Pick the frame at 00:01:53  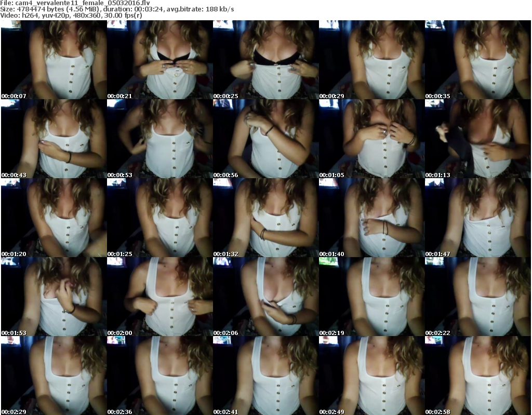54,297
